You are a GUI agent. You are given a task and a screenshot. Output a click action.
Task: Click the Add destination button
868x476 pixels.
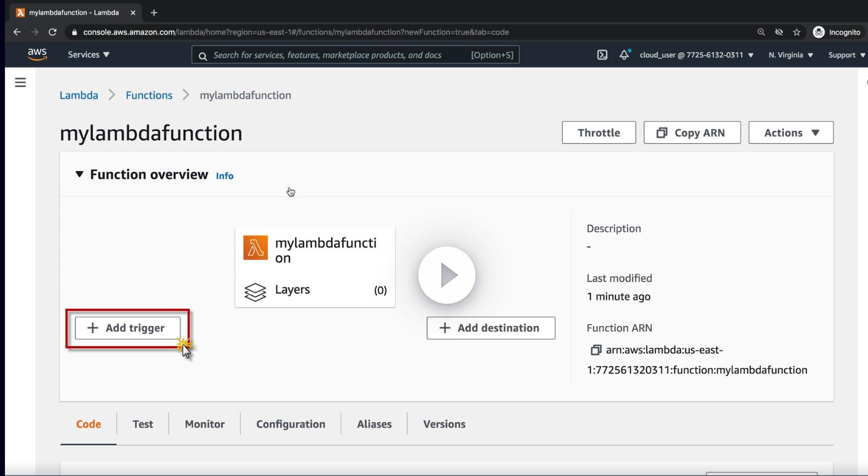(x=491, y=328)
